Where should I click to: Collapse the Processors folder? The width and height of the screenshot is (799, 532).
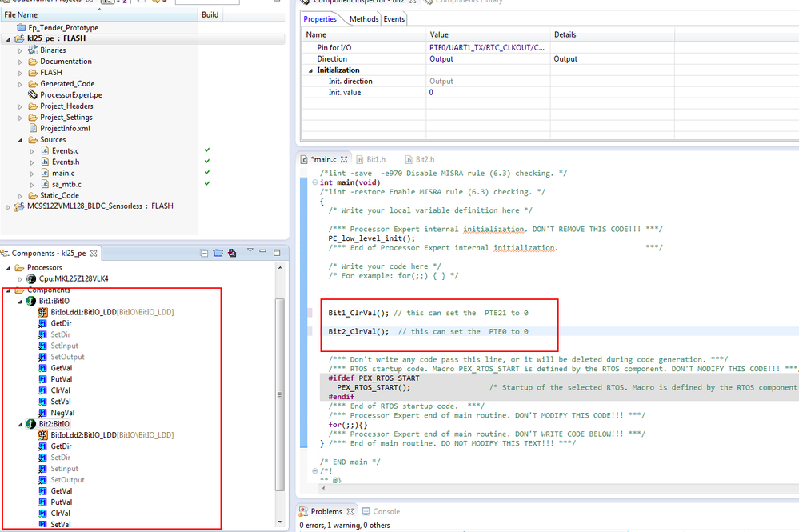(x=8, y=268)
